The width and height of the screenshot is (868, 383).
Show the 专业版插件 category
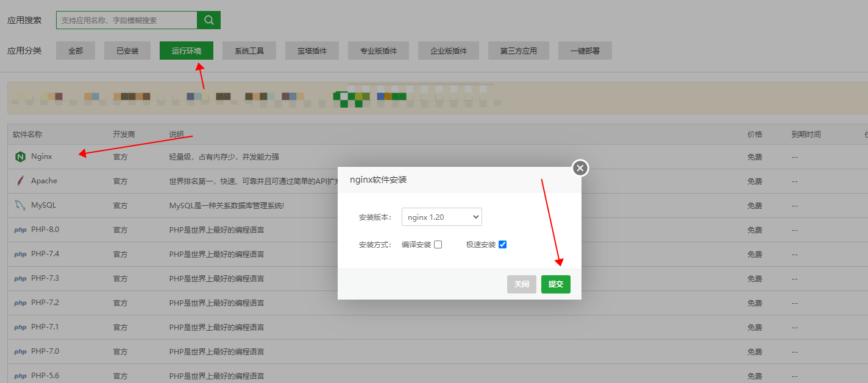coord(379,51)
